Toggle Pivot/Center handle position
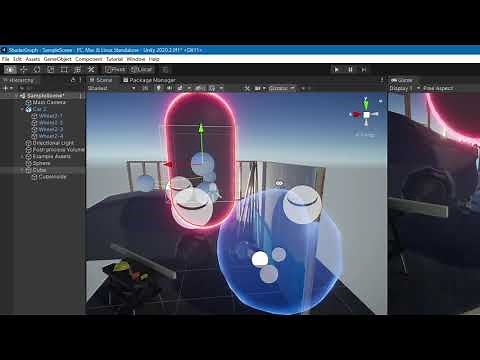The image size is (480, 360). tap(115, 69)
